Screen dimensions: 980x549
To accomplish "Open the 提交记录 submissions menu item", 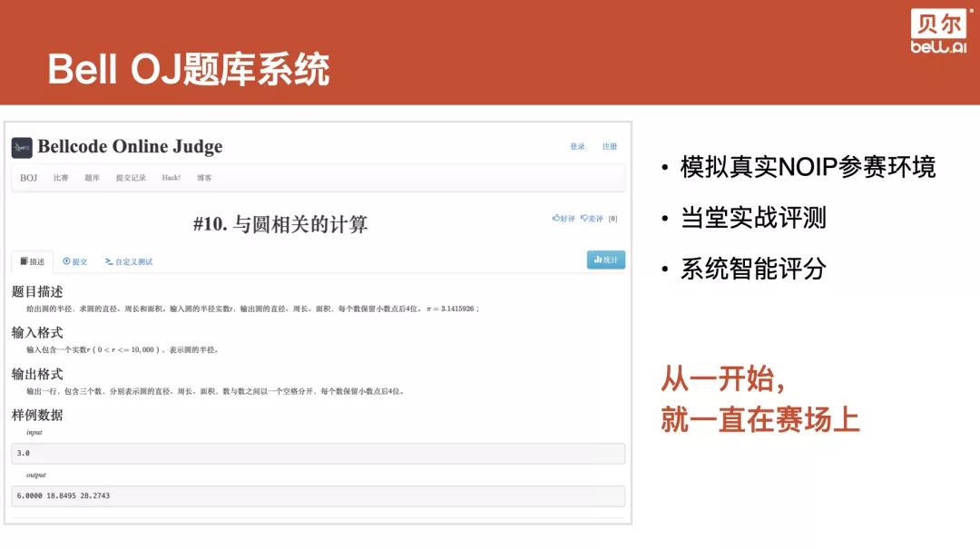I will coord(131,178).
